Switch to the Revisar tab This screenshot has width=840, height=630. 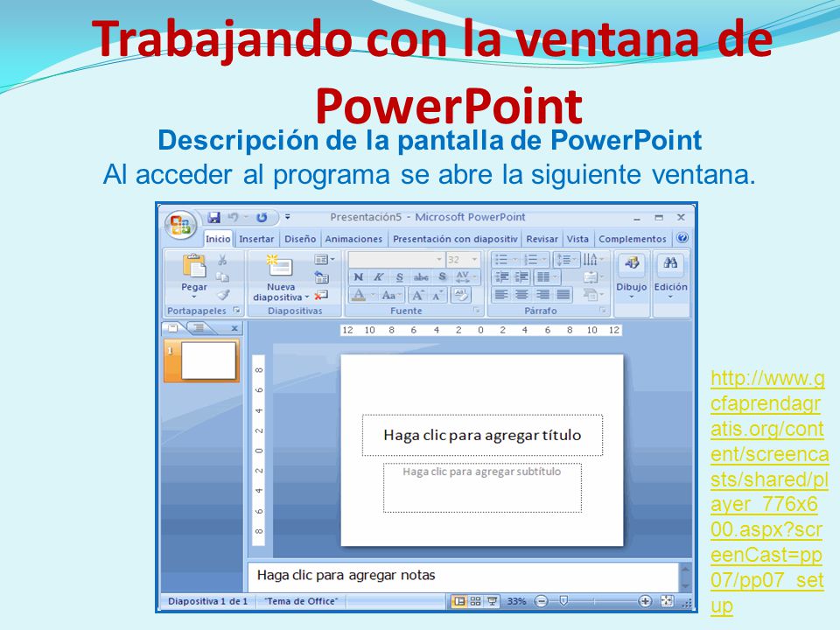[x=542, y=239]
